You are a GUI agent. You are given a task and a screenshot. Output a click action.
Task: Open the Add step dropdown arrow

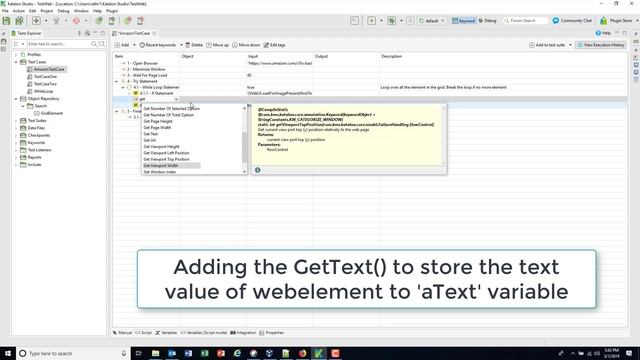(134, 45)
